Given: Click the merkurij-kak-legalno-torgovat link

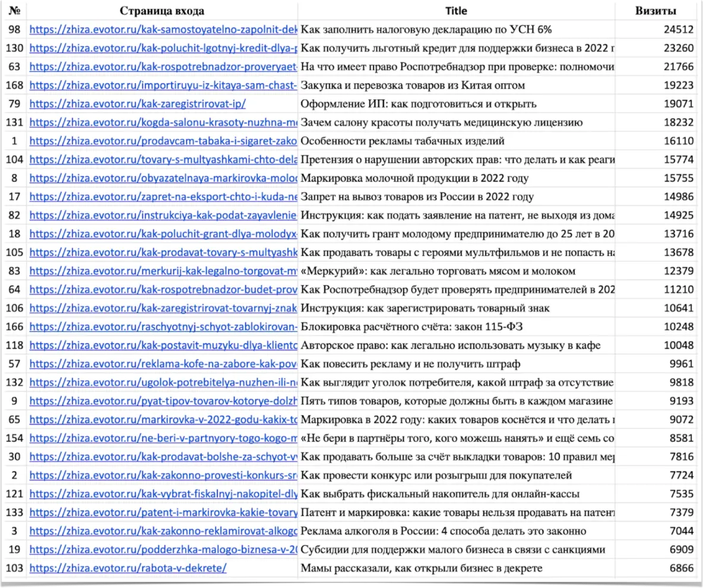Looking at the screenshot, I should pos(163,271).
